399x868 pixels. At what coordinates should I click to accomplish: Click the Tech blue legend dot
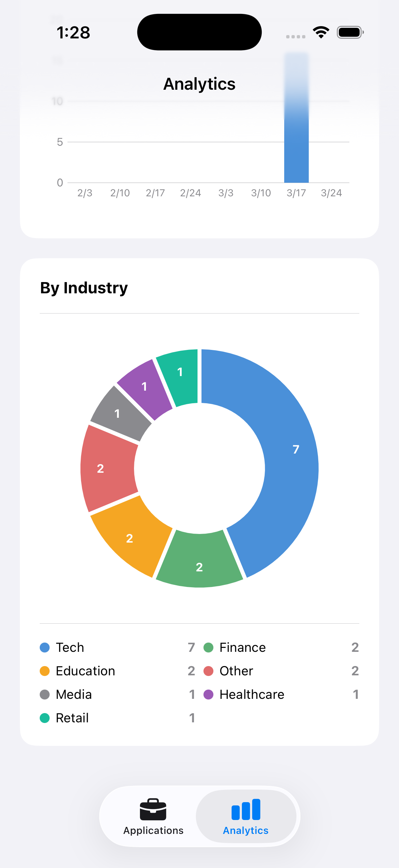click(x=45, y=648)
